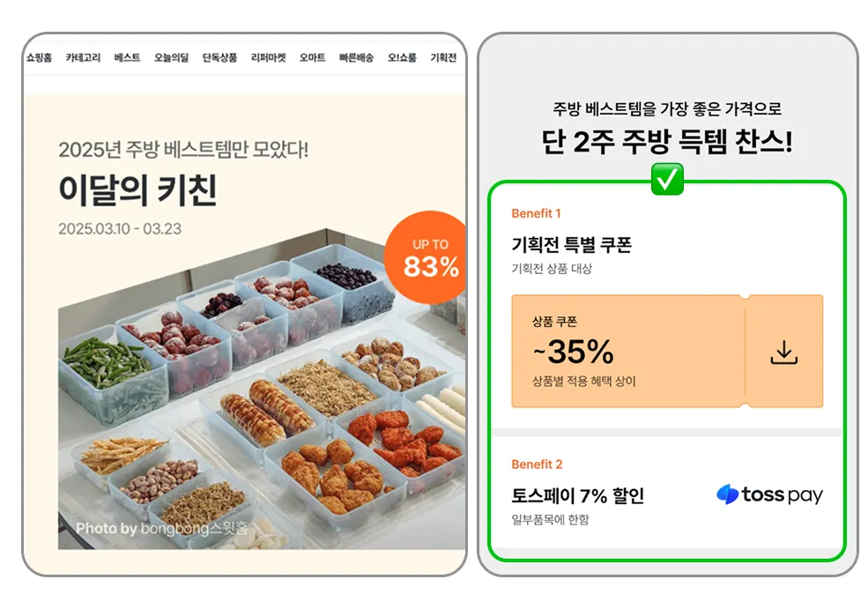Click the green checkmark emoji icon
Viewport: 868px width, 609px height.
tap(667, 179)
